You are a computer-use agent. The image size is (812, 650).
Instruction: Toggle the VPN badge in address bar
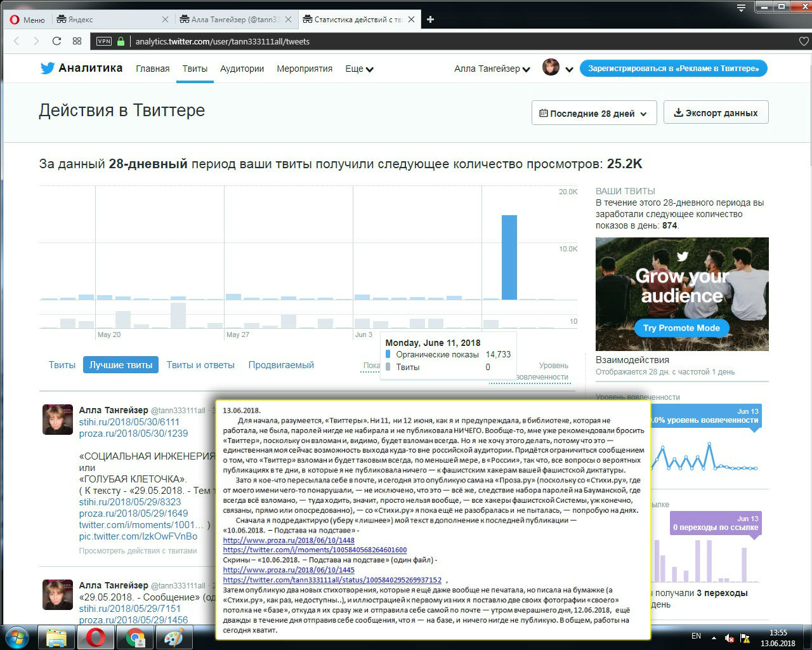click(104, 41)
